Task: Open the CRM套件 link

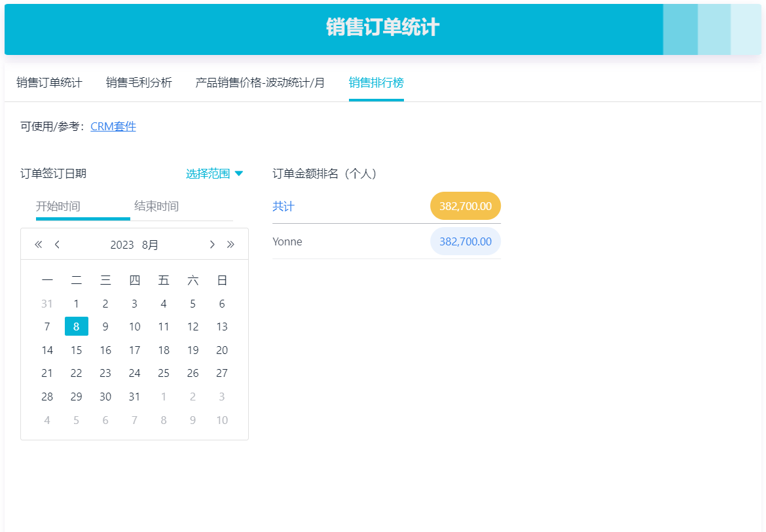Action: (x=113, y=126)
